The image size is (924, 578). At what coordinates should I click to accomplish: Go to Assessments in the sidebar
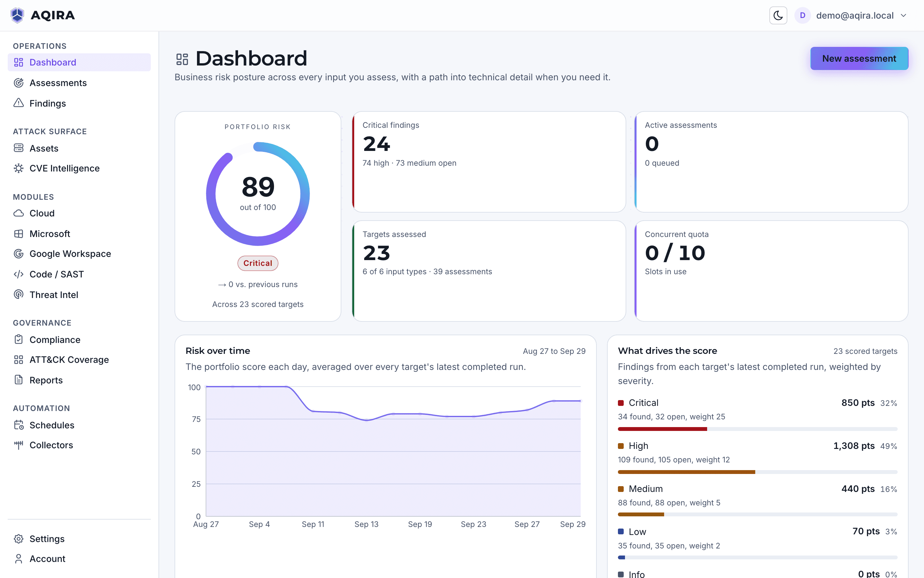pyautogui.click(x=80, y=83)
